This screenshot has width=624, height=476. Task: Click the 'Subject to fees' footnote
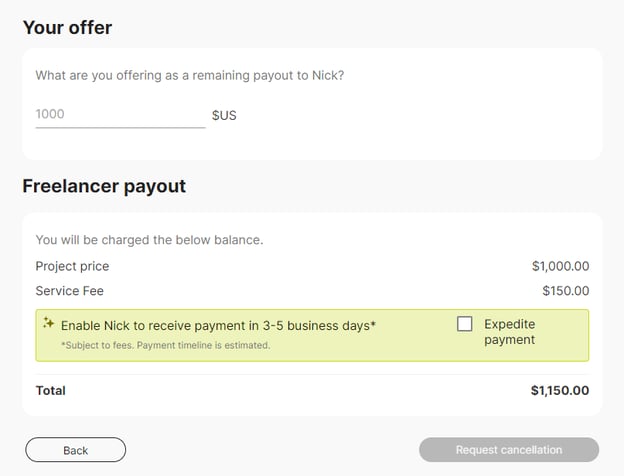165,345
